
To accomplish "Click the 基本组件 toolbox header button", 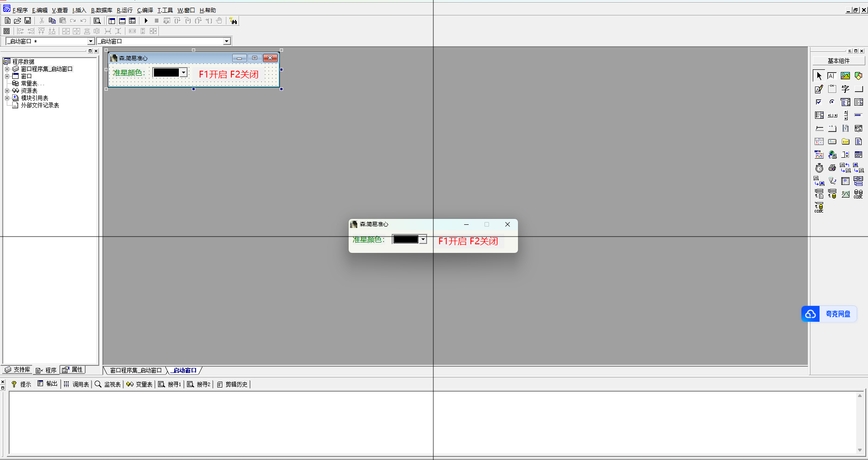I will tap(838, 61).
